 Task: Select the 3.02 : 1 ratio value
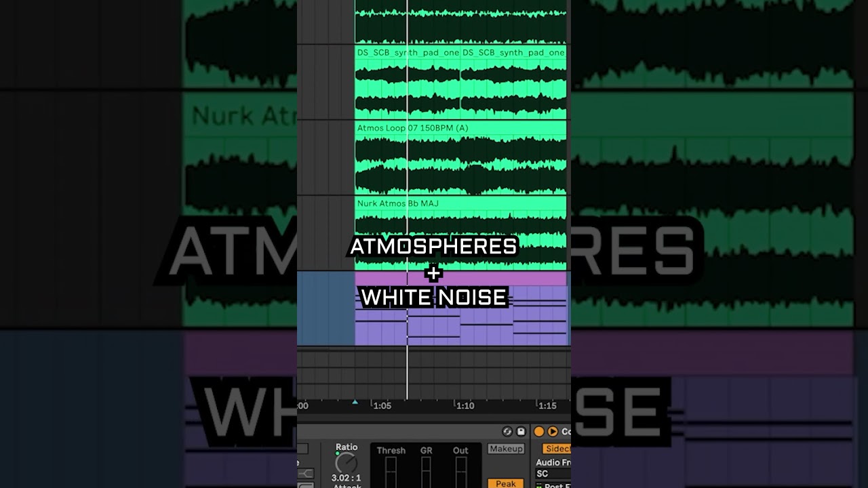[346, 478]
